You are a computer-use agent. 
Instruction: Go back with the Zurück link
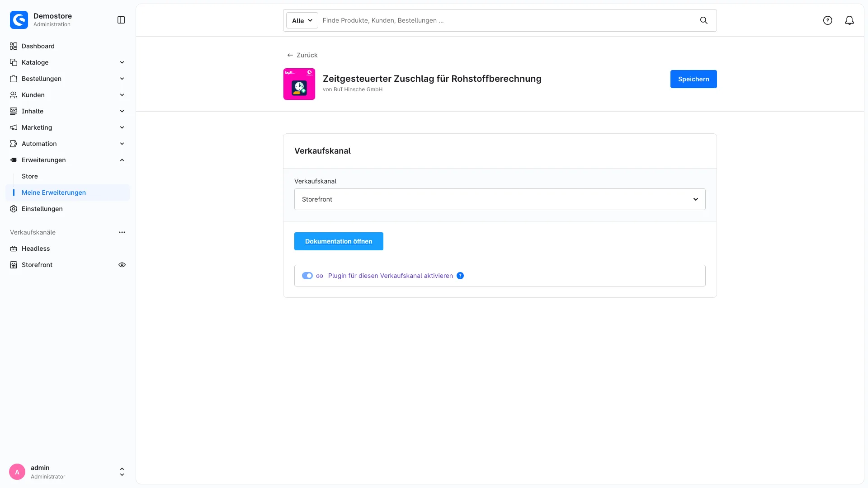[302, 55]
